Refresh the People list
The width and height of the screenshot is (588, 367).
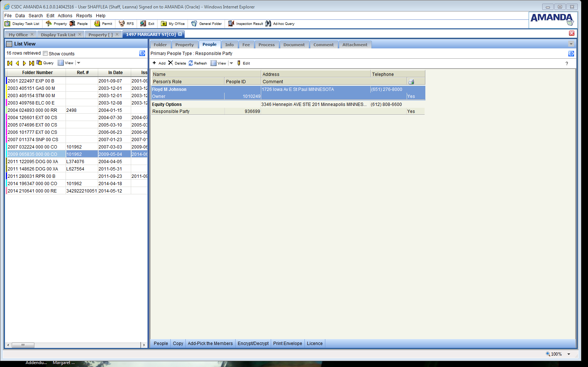(191, 63)
